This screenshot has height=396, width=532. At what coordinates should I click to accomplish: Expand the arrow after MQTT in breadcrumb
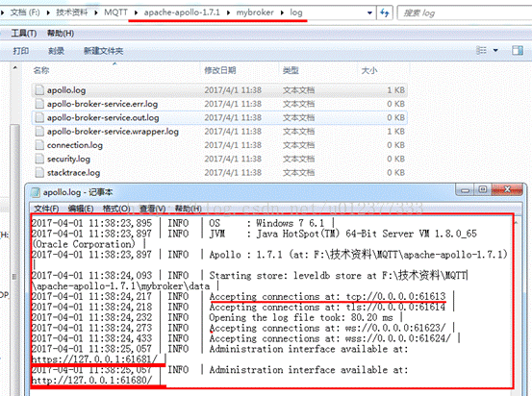coord(136,12)
